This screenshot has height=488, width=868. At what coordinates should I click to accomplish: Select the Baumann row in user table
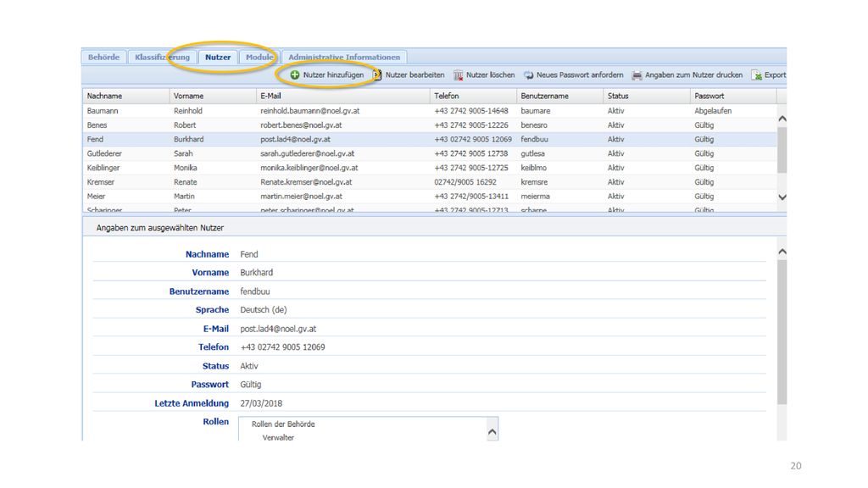(x=430, y=111)
